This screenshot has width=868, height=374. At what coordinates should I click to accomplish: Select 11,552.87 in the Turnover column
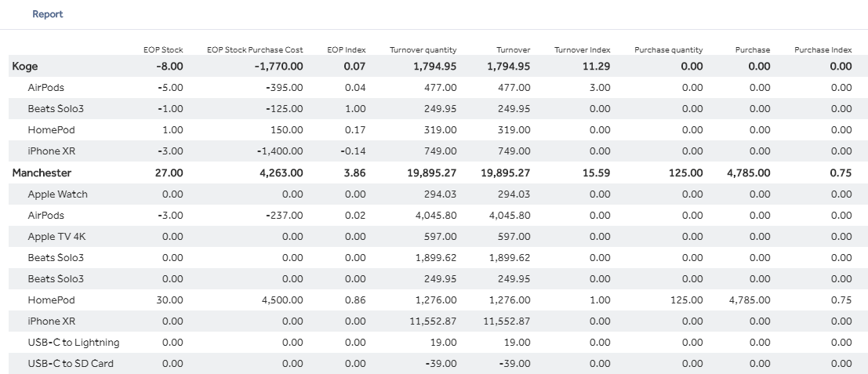(507, 321)
